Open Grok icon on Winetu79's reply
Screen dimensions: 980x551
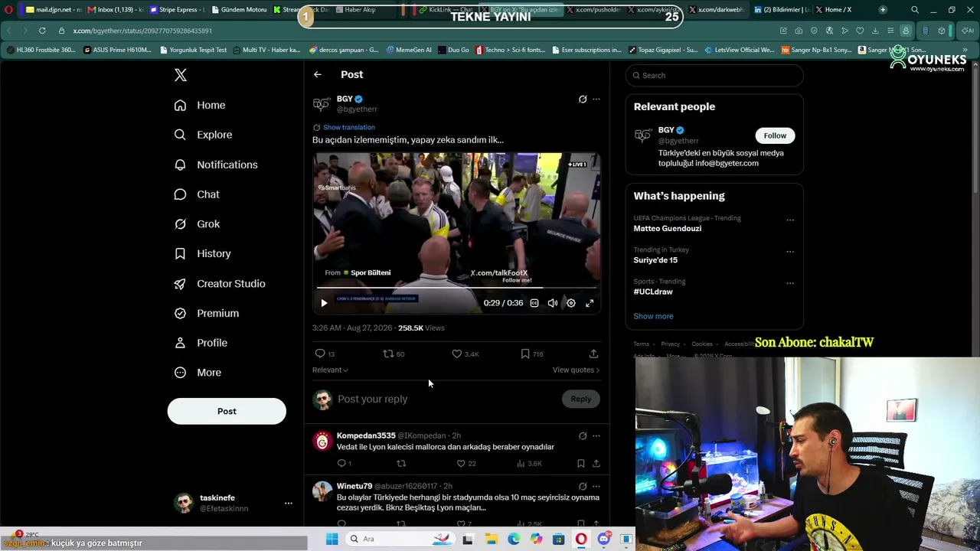[x=583, y=486]
